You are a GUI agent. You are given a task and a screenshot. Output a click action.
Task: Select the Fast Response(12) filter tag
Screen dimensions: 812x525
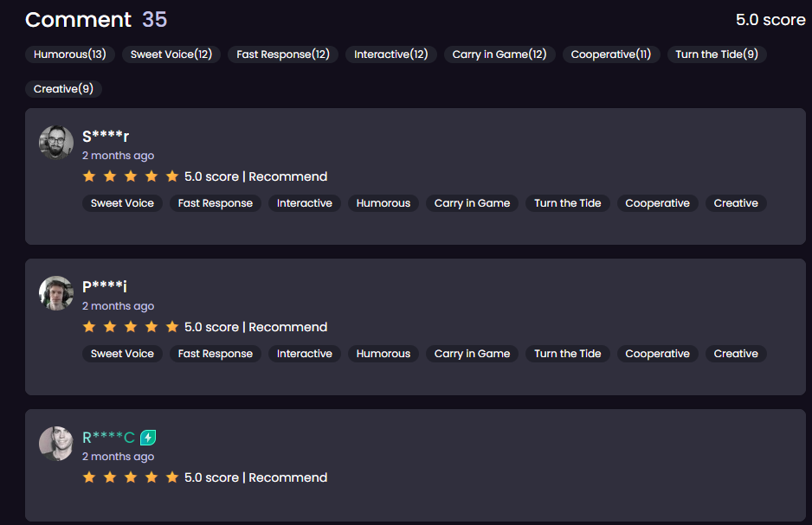pos(283,54)
